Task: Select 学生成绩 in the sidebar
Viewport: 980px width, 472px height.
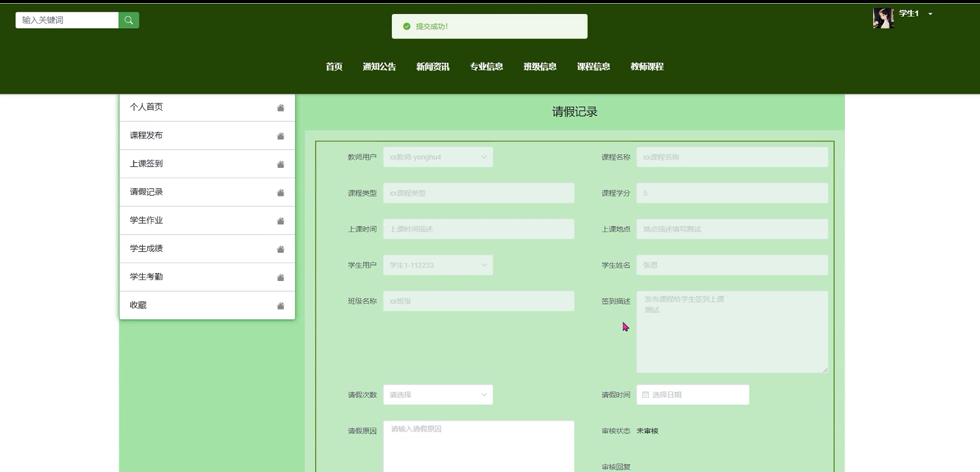Action: tap(146, 248)
